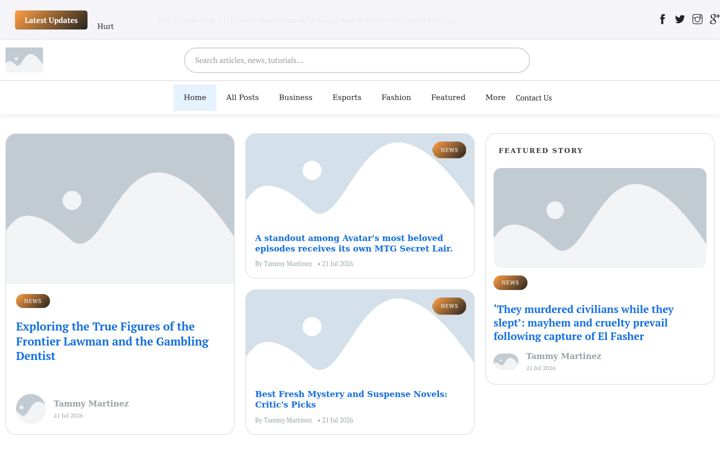Open the Fashion menu item
The image size is (720, 450).
396,97
